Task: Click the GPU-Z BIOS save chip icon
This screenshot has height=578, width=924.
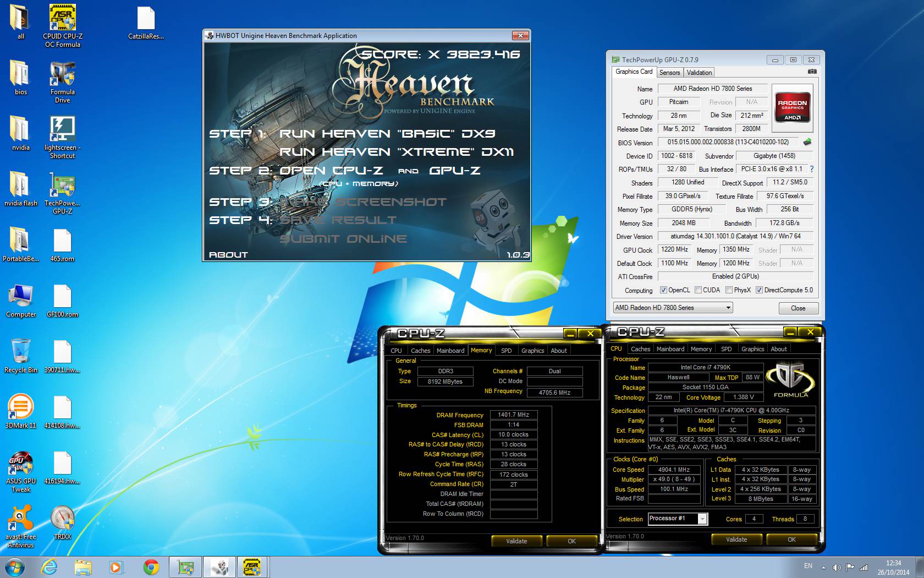Action: coord(807,142)
